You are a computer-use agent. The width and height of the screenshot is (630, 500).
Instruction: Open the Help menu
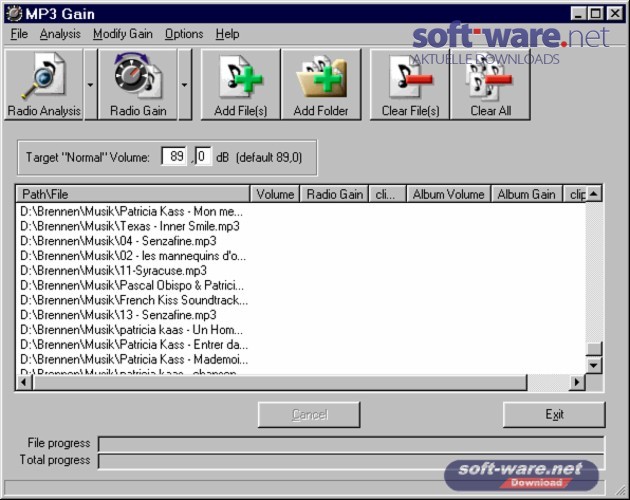point(227,34)
